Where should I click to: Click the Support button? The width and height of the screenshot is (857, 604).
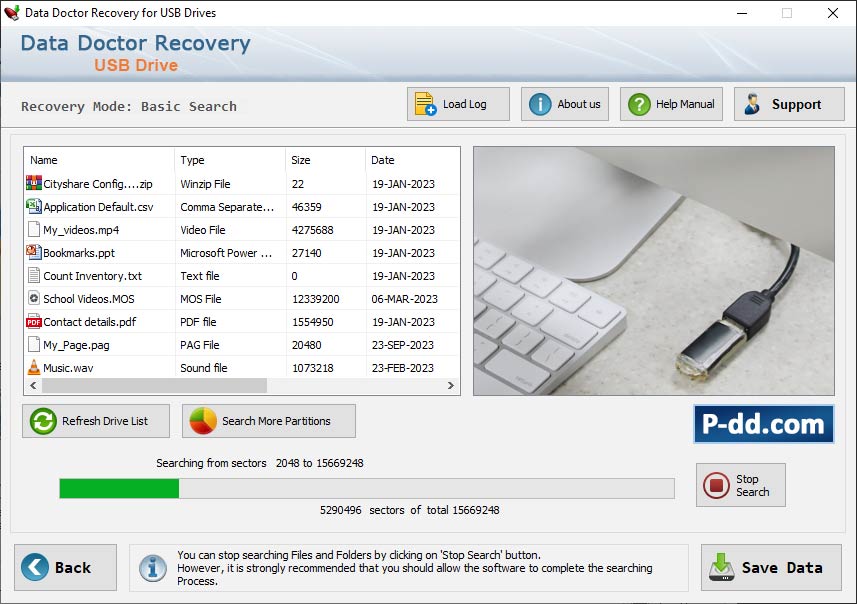789,103
